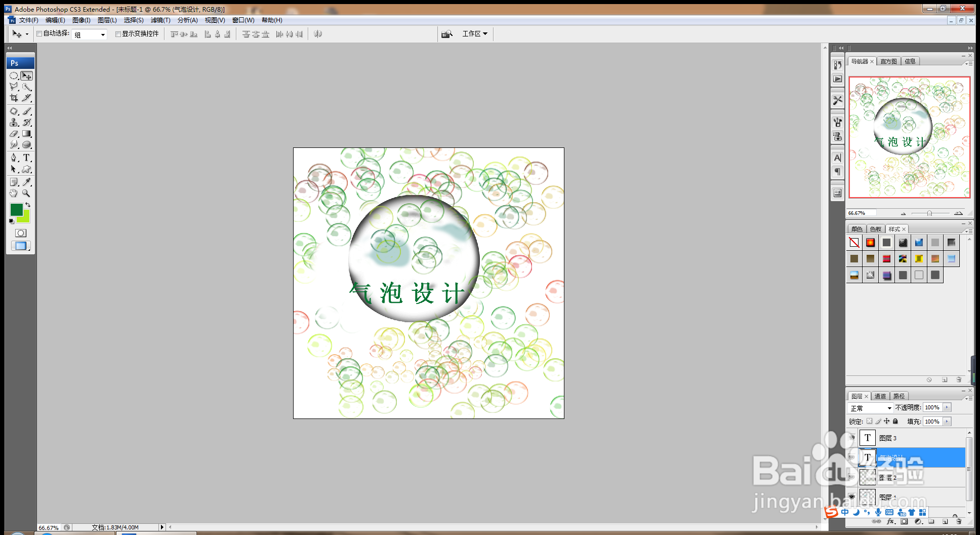Open the 正常 blend mode dropdown
Viewport: 980px width, 535px height.
(x=871, y=408)
